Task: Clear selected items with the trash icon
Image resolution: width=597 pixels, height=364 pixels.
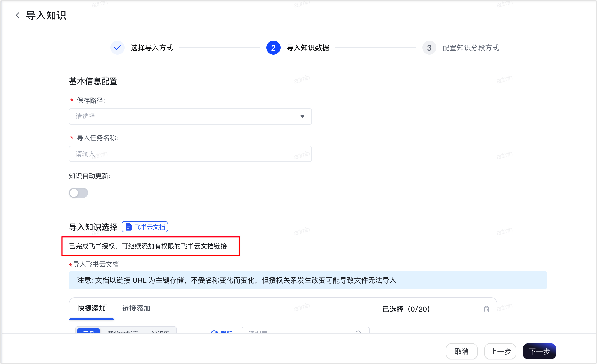Action: coord(486,309)
